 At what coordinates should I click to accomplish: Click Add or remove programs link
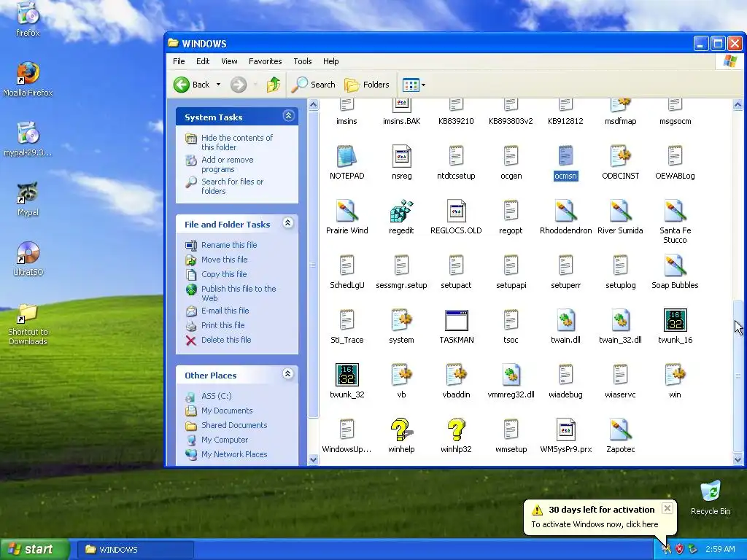coord(228,164)
